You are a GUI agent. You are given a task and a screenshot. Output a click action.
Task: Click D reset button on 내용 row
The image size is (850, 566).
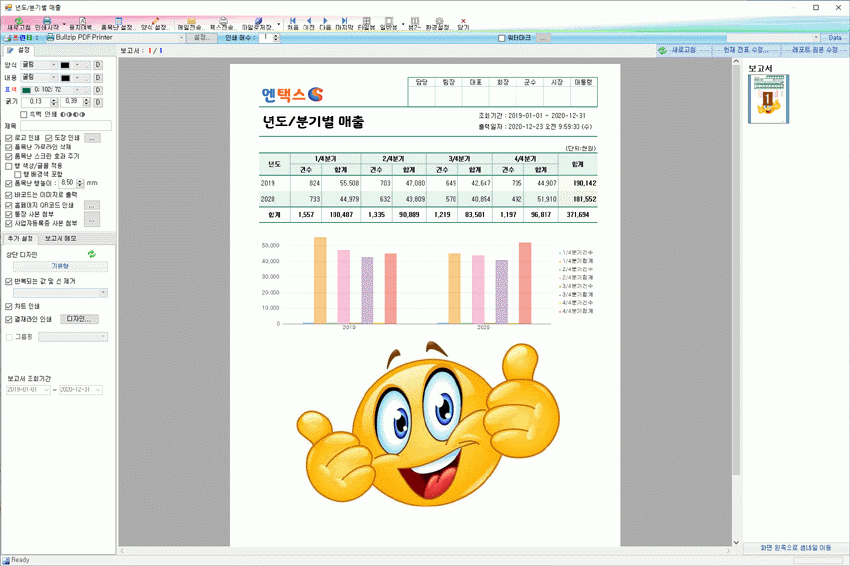(98, 78)
